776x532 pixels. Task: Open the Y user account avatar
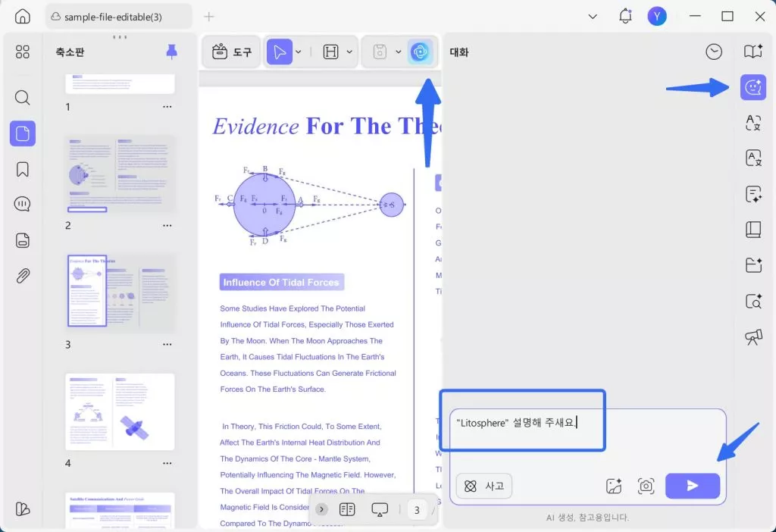pyautogui.click(x=657, y=17)
